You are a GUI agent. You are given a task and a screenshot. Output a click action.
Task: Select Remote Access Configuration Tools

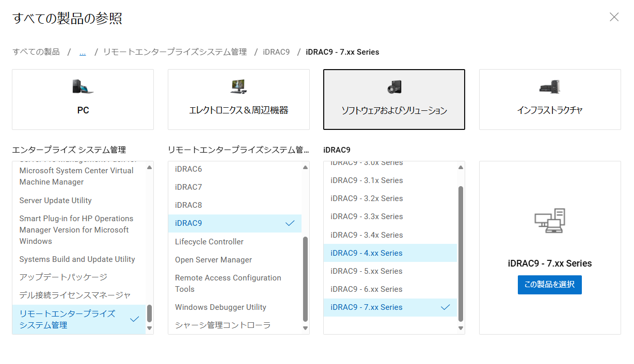[235, 284]
